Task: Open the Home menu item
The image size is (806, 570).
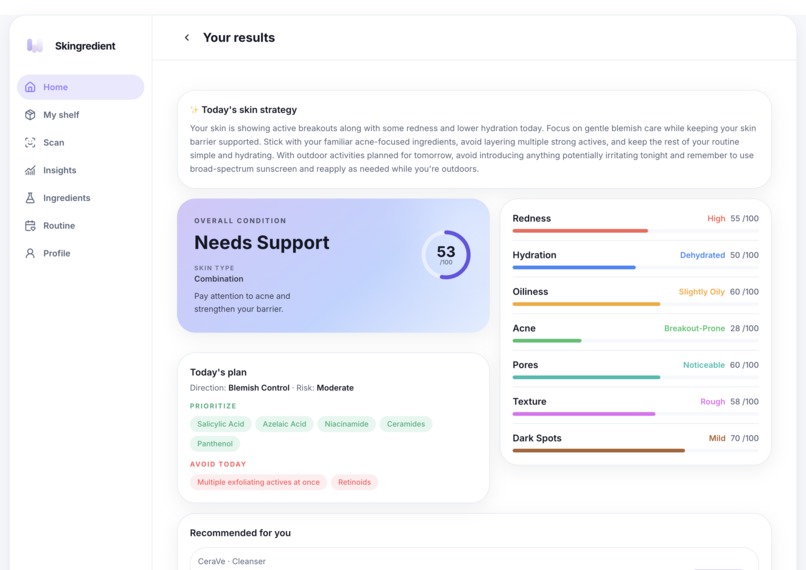Action: tap(81, 87)
